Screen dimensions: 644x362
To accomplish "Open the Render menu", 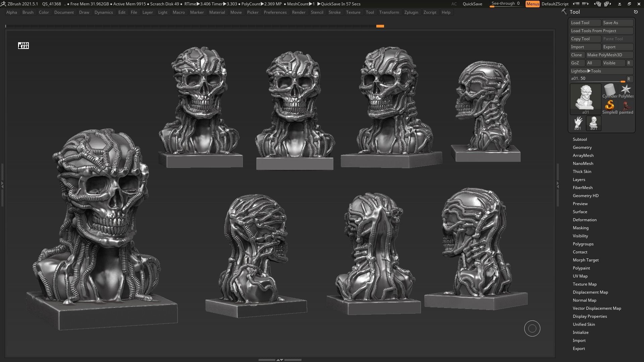I will 299,12.
